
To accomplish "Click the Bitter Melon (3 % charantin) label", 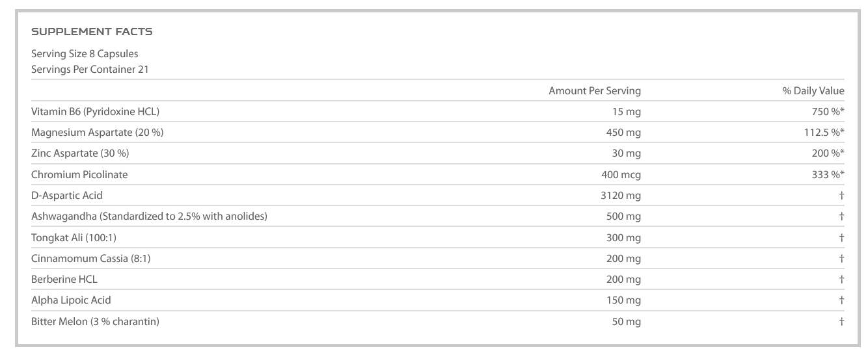I will click(95, 321).
